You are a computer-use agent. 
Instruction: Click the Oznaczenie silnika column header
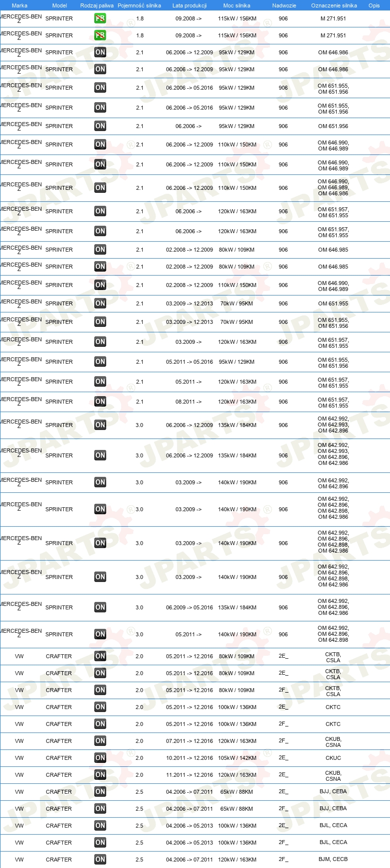click(334, 5)
